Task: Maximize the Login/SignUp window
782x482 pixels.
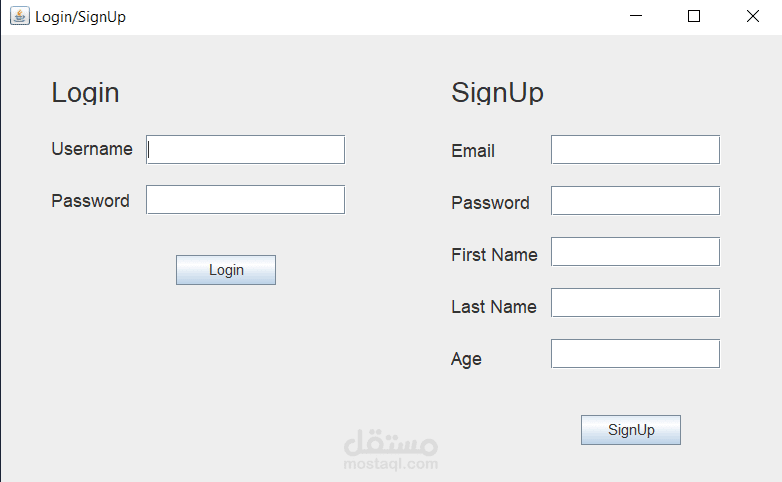Action: [694, 16]
